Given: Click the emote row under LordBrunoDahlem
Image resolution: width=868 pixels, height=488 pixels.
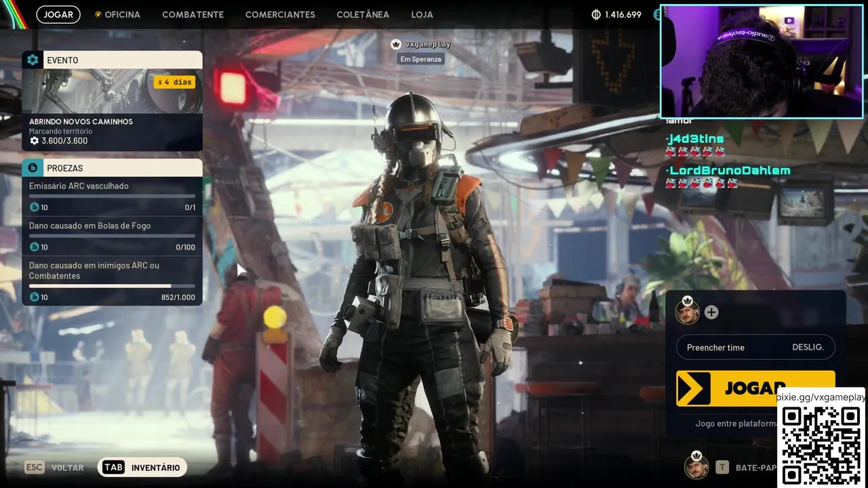Looking at the screenshot, I should [x=701, y=183].
